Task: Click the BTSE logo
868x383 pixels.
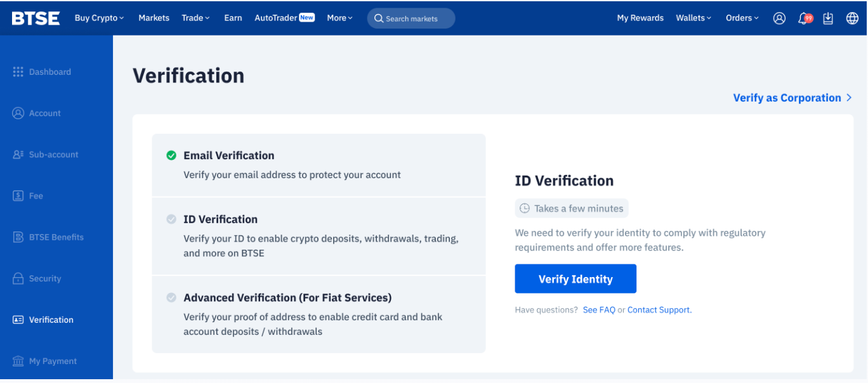Action: 36,18
